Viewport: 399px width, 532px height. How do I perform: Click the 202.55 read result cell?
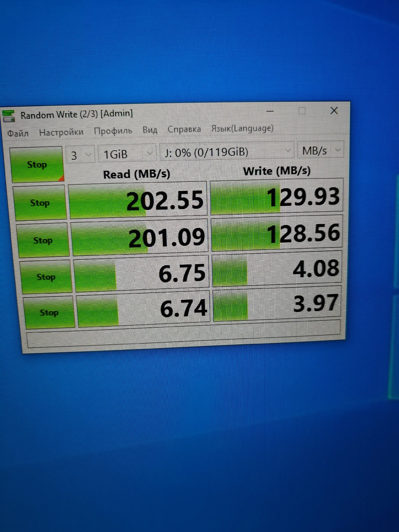click(138, 200)
